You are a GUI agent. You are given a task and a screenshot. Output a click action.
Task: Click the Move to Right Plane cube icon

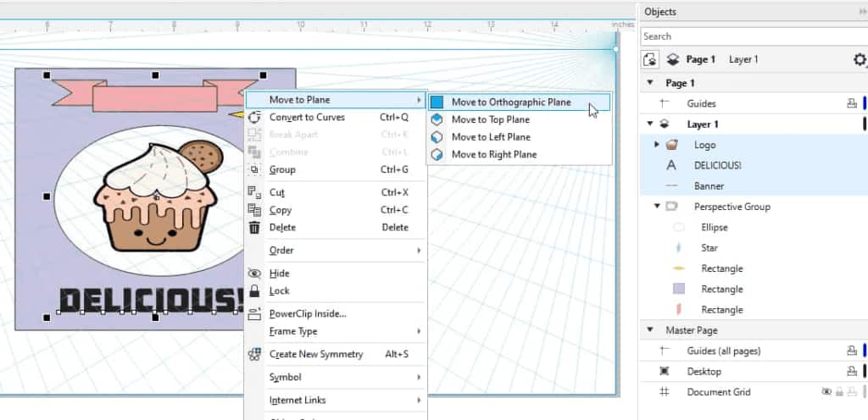tap(437, 155)
